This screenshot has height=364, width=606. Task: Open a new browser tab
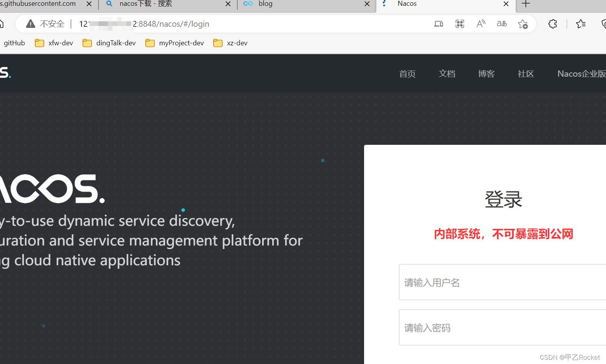point(526,4)
